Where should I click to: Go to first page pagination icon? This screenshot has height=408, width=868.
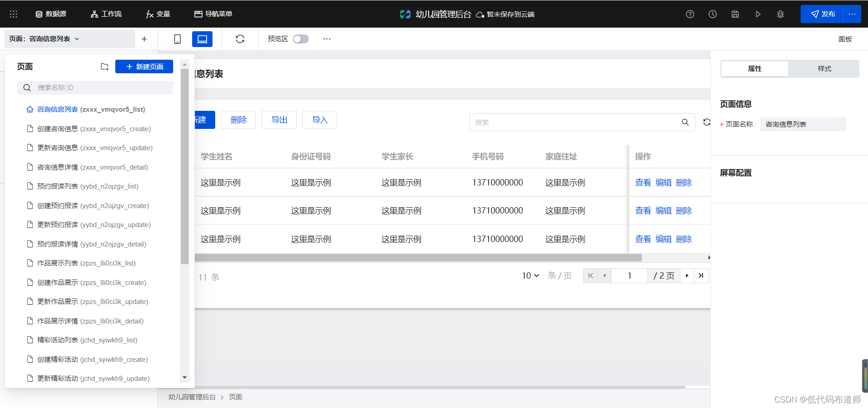click(x=590, y=275)
